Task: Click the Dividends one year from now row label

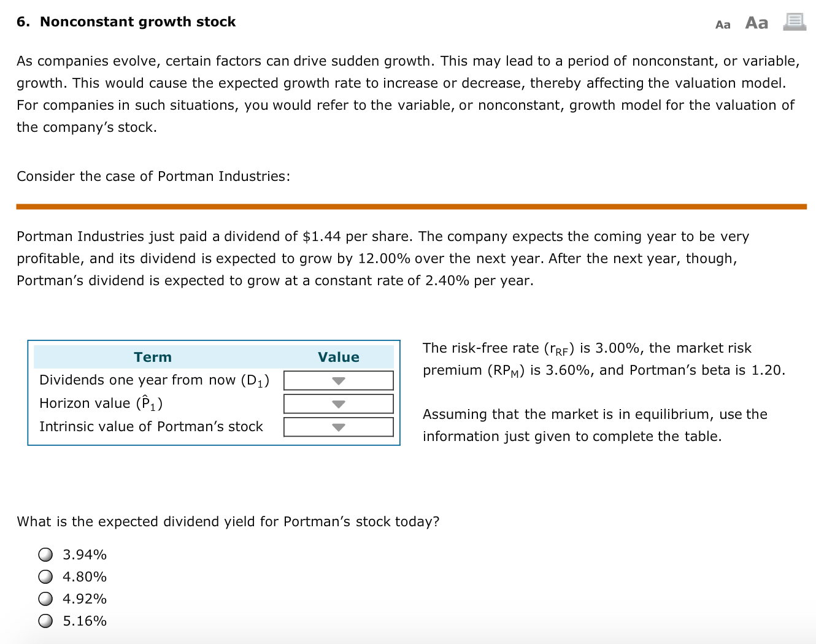Action: coord(155,380)
